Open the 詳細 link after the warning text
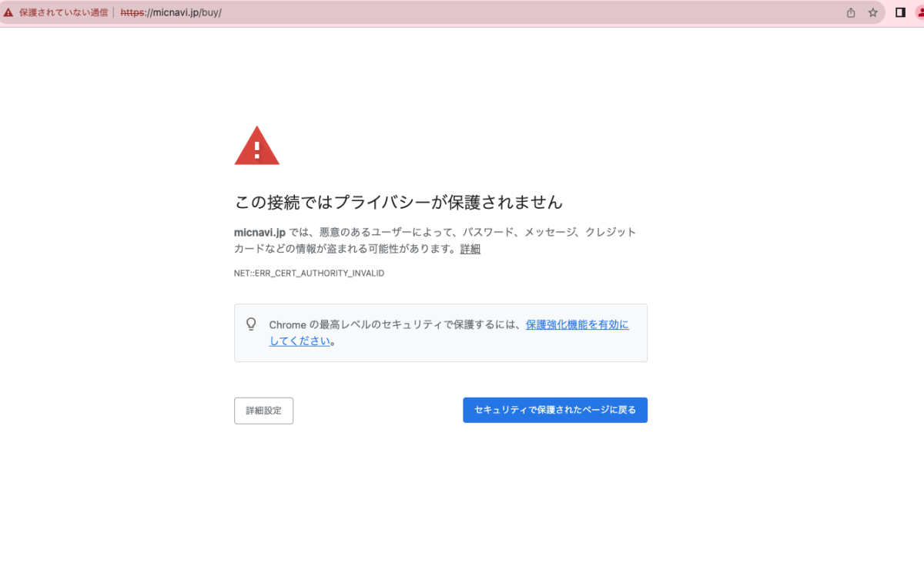924x584 pixels. click(x=470, y=249)
